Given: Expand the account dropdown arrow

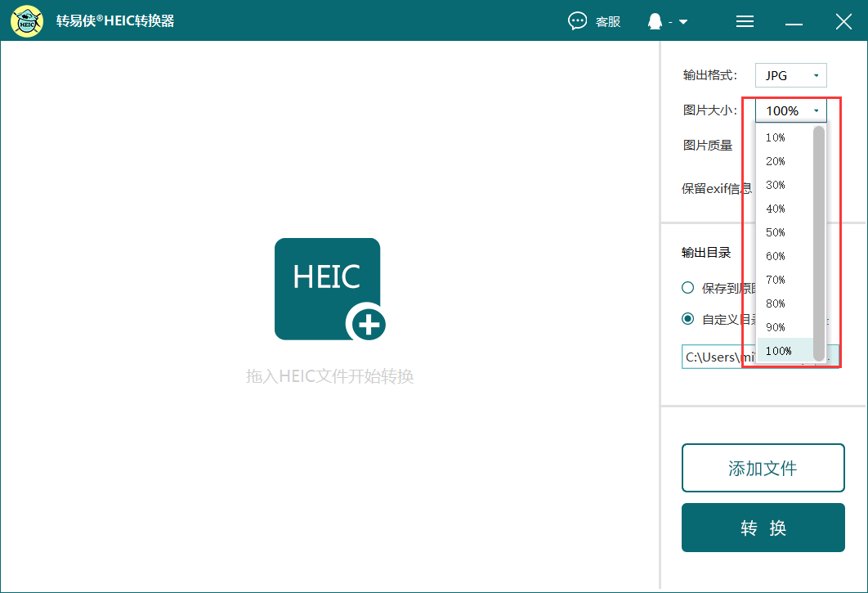Looking at the screenshot, I should (x=683, y=21).
